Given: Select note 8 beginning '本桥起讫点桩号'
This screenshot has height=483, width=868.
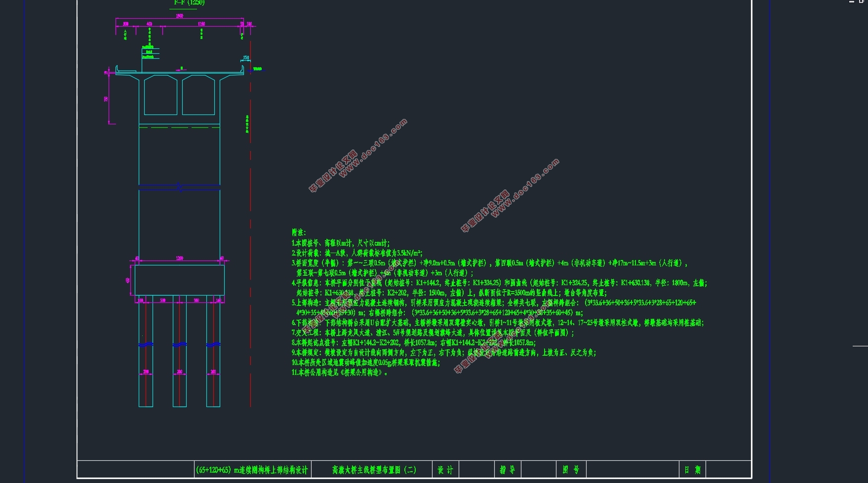Looking at the screenshot, I should click(413, 342).
